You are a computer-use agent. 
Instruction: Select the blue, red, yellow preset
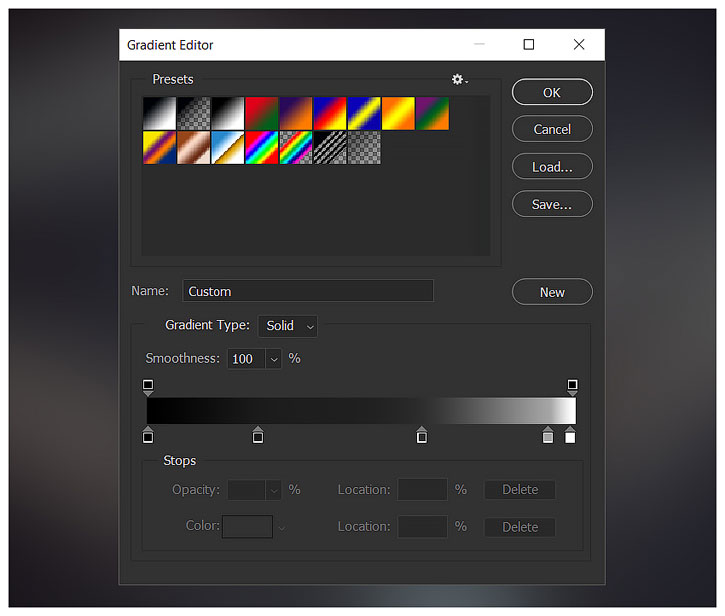(x=330, y=113)
